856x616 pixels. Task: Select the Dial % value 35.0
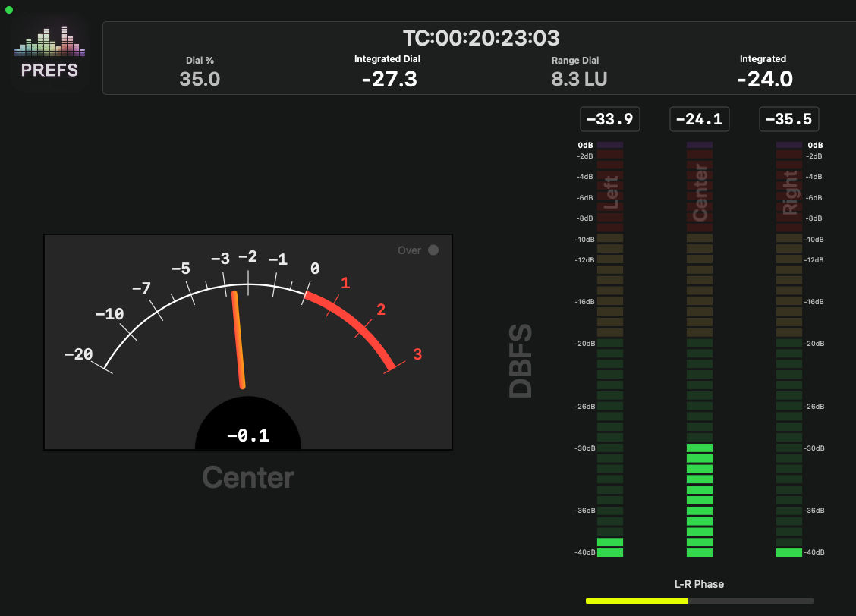coord(200,79)
